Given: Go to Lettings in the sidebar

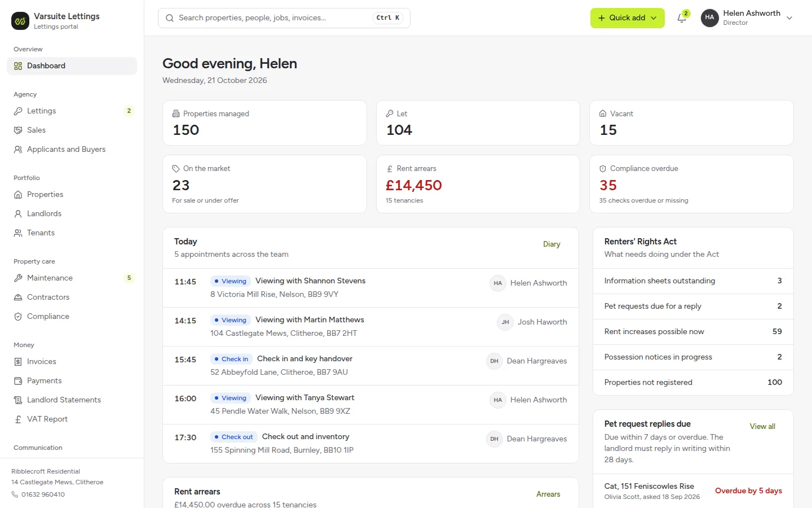Looking at the screenshot, I should [72, 111].
